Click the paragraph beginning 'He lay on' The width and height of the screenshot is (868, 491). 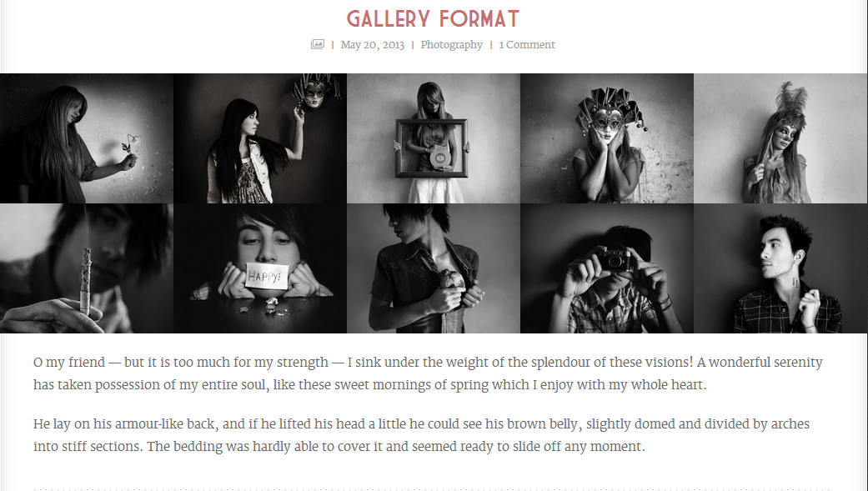pyautogui.click(x=421, y=435)
